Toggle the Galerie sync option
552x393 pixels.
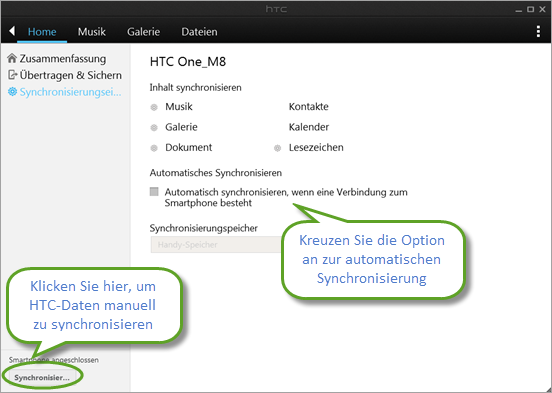154,127
